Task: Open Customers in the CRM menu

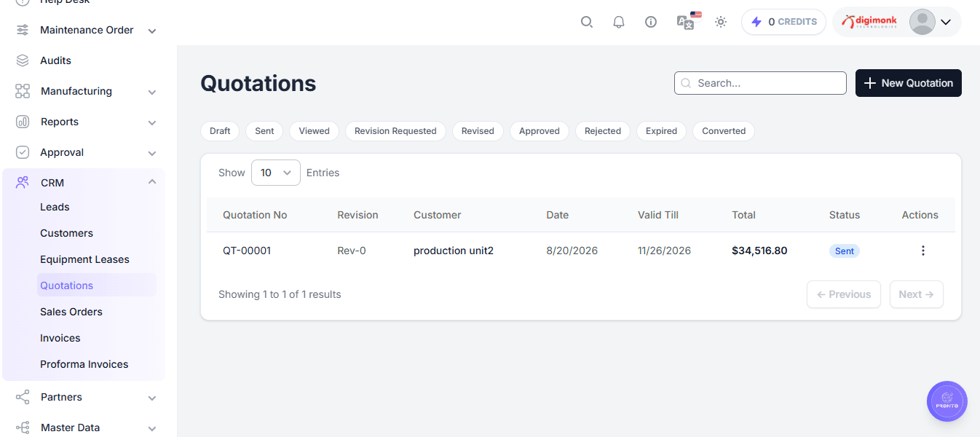Action: pyautogui.click(x=66, y=233)
